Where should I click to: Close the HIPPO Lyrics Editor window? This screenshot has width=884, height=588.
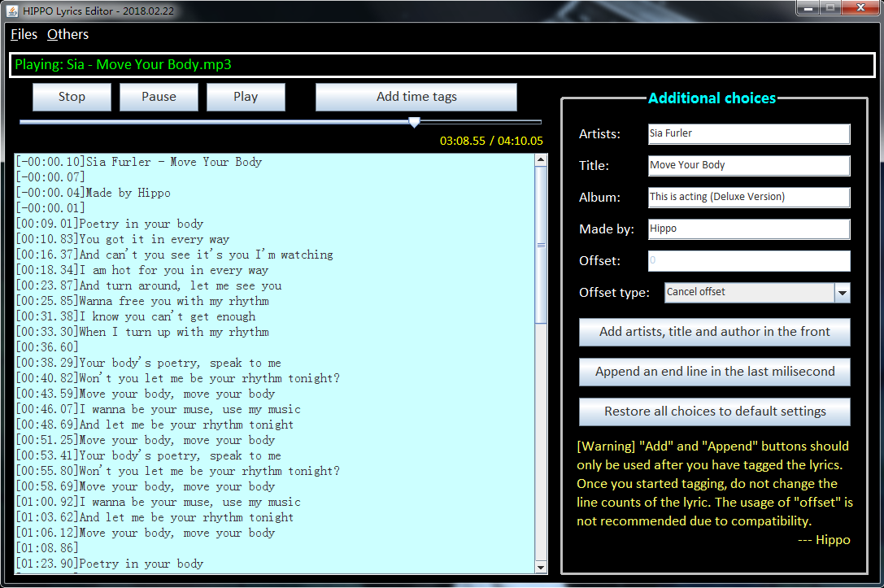click(x=860, y=8)
